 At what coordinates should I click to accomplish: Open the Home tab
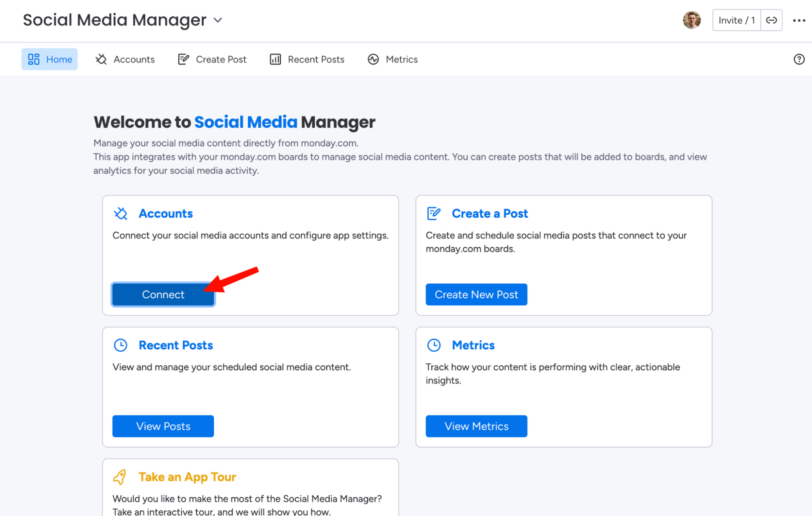(x=50, y=59)
